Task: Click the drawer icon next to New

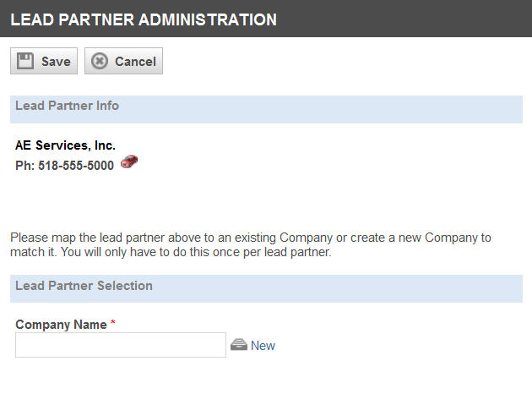Action: 239,345
